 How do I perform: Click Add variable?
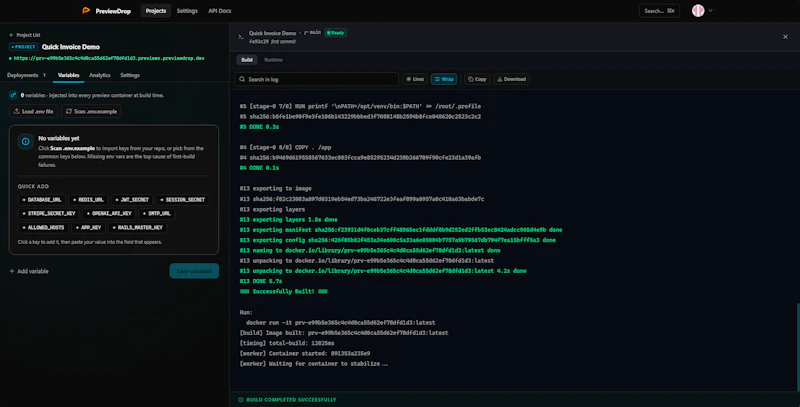coord(29,271)
